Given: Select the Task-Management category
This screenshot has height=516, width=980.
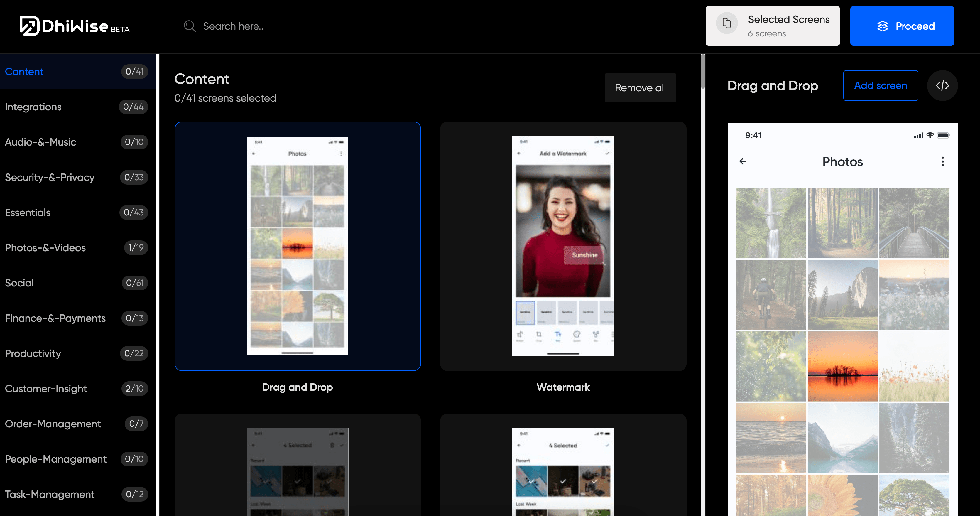Looking at the screenshot, I should pyautogui.click(x=78, y=494).
